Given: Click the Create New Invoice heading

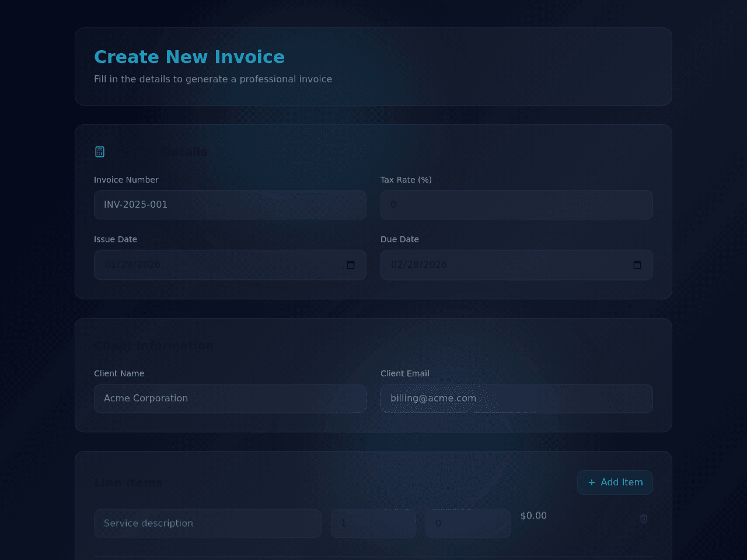Looking at the screenshot, I should 189,57.
